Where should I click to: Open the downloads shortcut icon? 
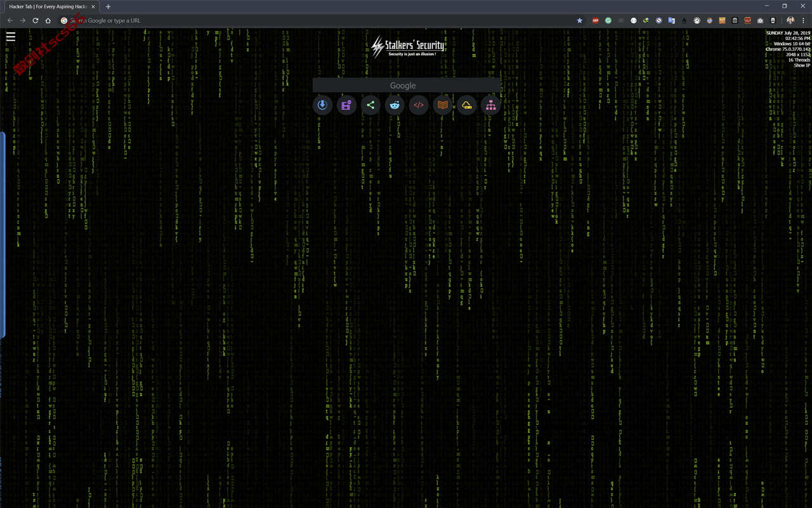pyautogui.click(x=322, y=105)
